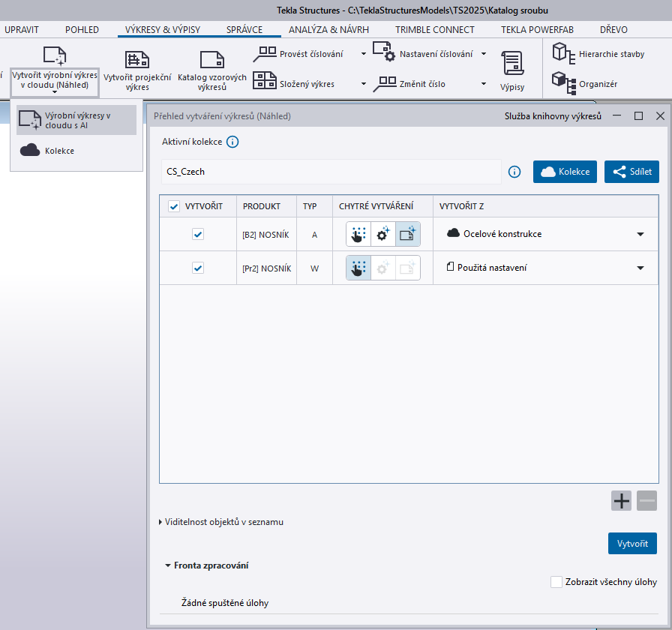Click AI drawing icon in B2 NOSNÍK row
This screenshot has width=672, height=630.
pyautogui.click(x=407, y=234)
